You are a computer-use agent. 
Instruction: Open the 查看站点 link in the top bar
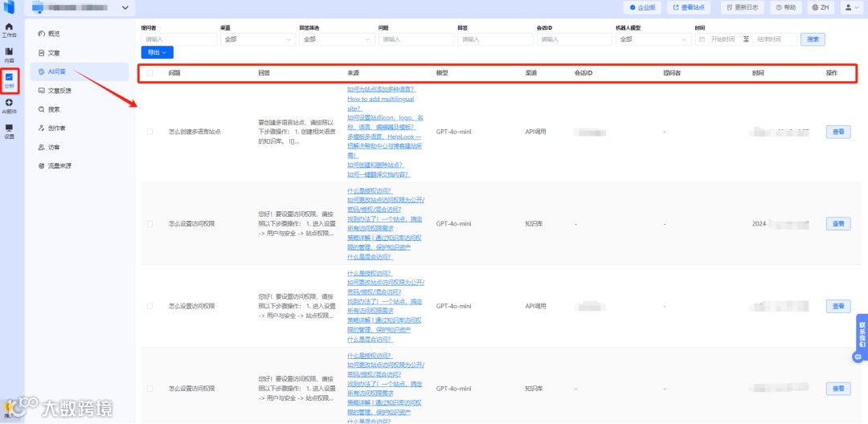(689, 7)
